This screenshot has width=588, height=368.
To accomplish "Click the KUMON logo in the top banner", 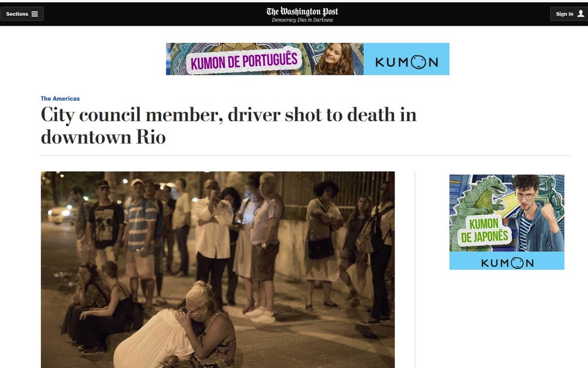I will (x=406, y=62).
